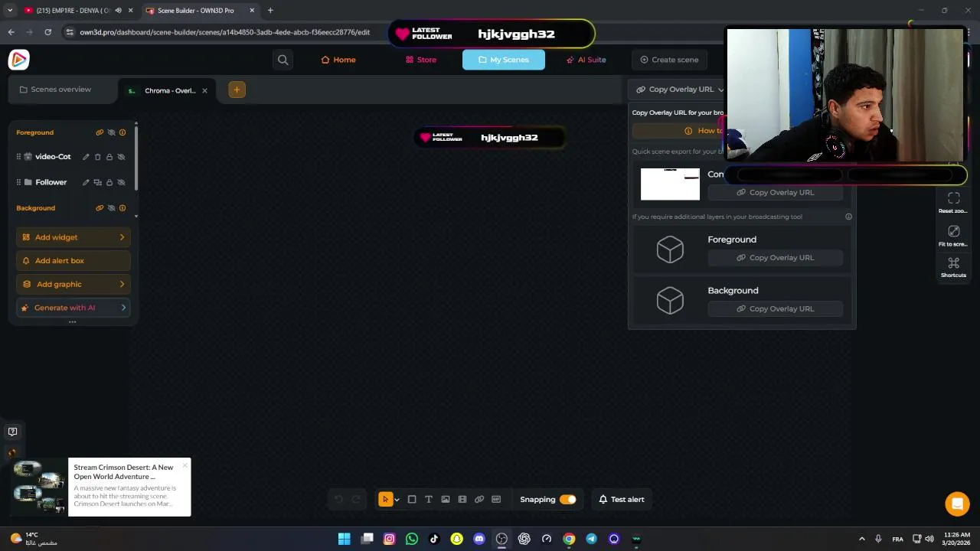Select the video-Cot layer

coord(52,157)
